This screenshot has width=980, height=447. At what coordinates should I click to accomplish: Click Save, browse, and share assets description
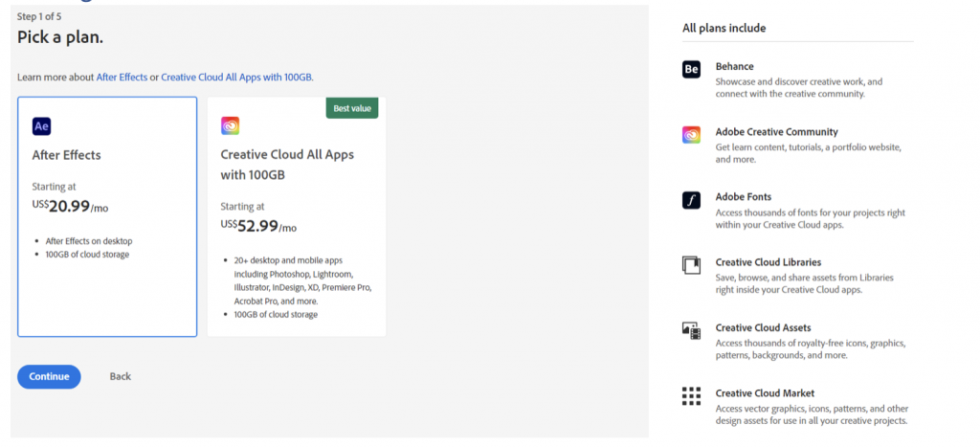click(804, 284)
